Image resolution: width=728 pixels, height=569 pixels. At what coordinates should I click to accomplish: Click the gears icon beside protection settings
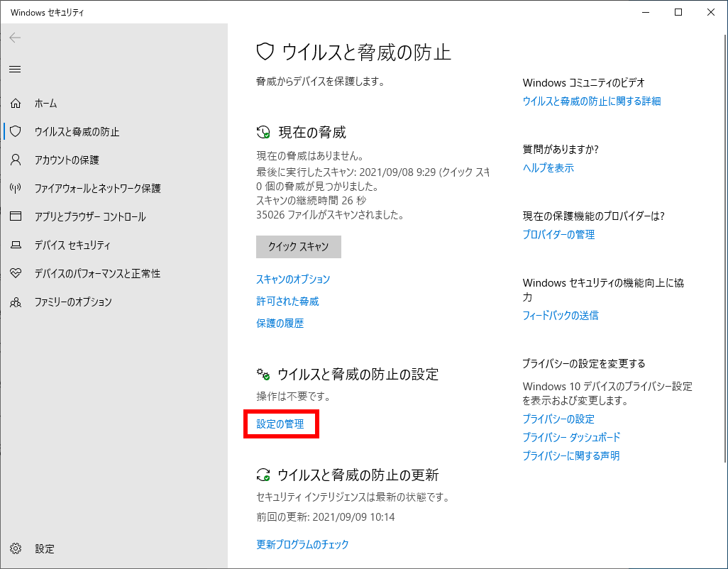263,374
